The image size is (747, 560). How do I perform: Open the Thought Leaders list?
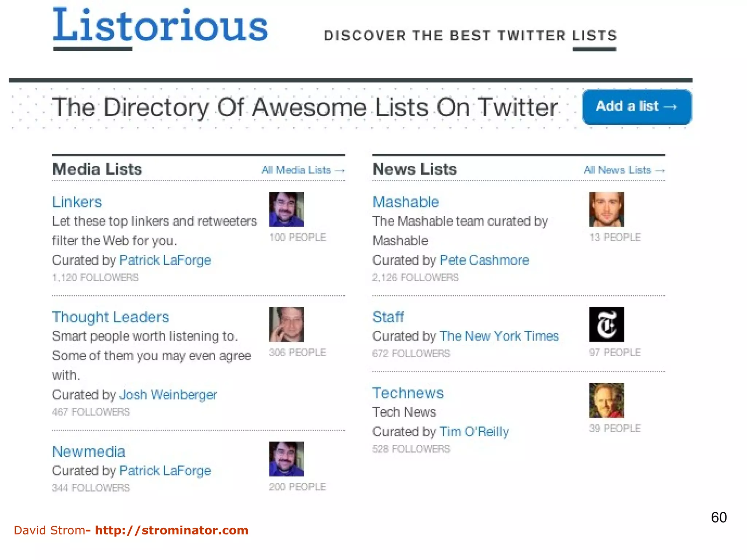[111, 317]
